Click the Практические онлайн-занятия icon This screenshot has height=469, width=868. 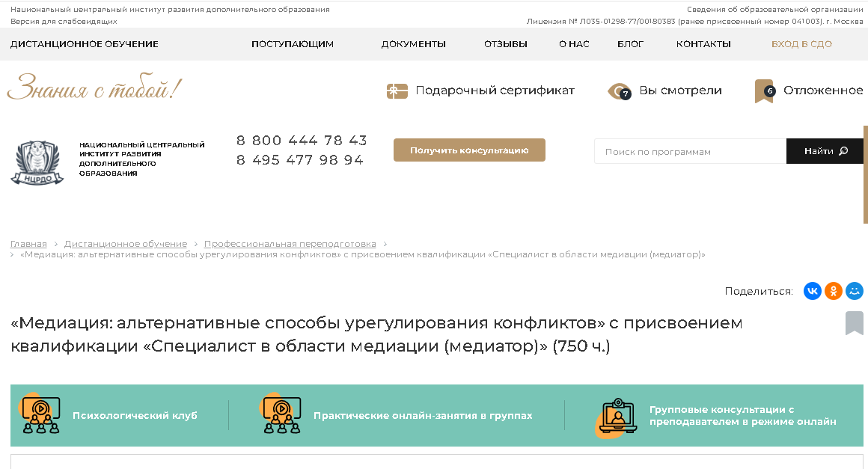tap(281, 414)
